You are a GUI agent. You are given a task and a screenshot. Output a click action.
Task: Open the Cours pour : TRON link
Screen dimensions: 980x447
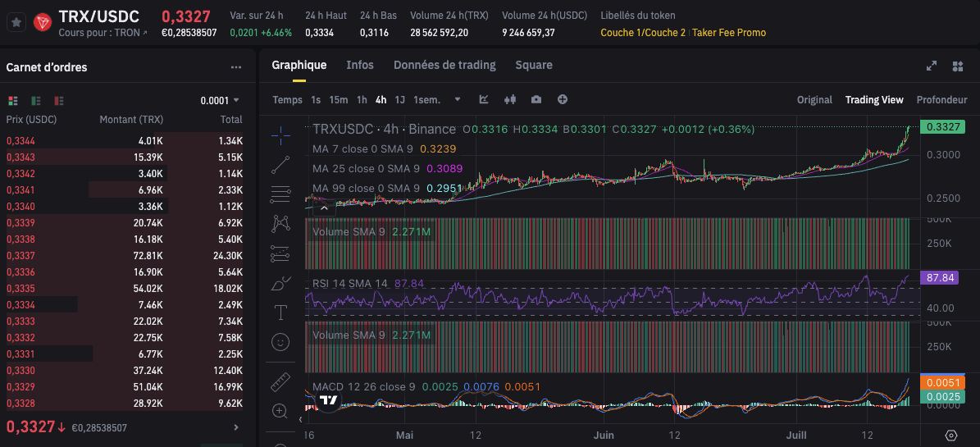click(103, 33)
